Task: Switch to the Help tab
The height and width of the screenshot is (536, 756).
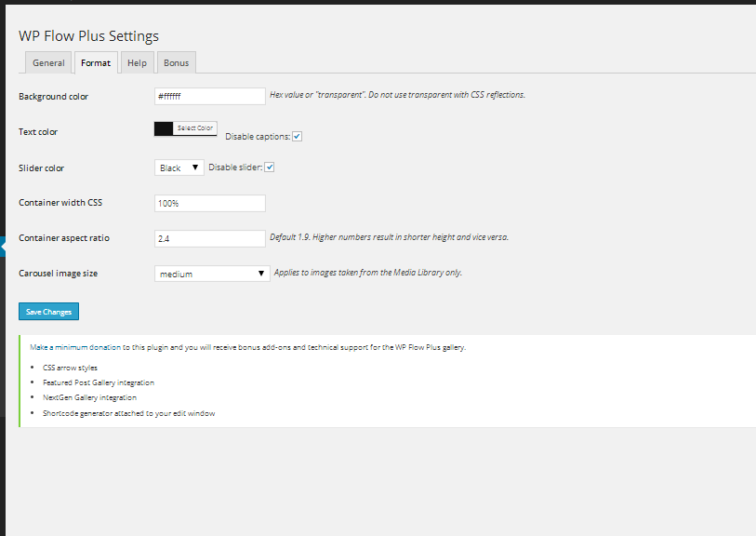Action: 137,62
